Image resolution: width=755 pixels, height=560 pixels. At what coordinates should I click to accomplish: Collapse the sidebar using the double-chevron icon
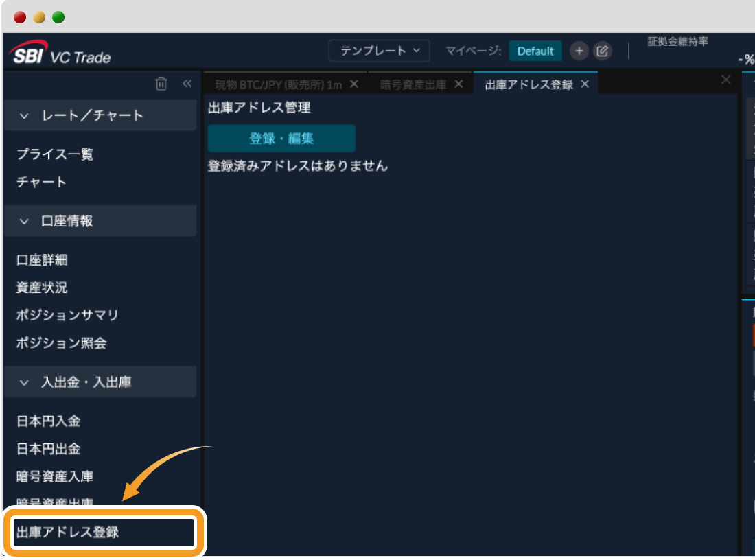187,83
